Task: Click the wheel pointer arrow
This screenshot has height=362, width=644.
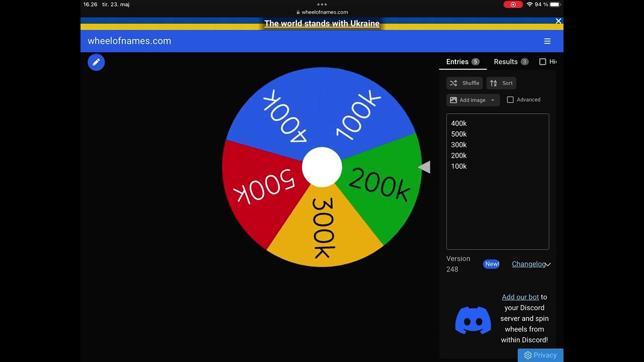Action: [425, 167]
